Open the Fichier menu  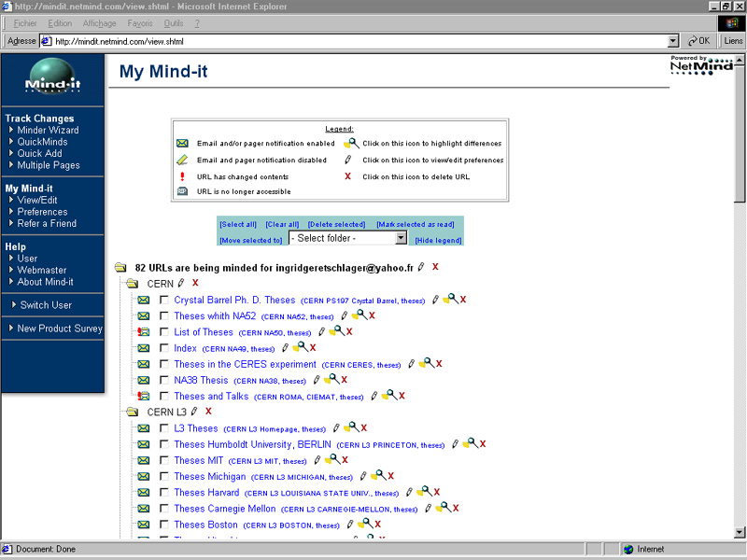point(25,23)
